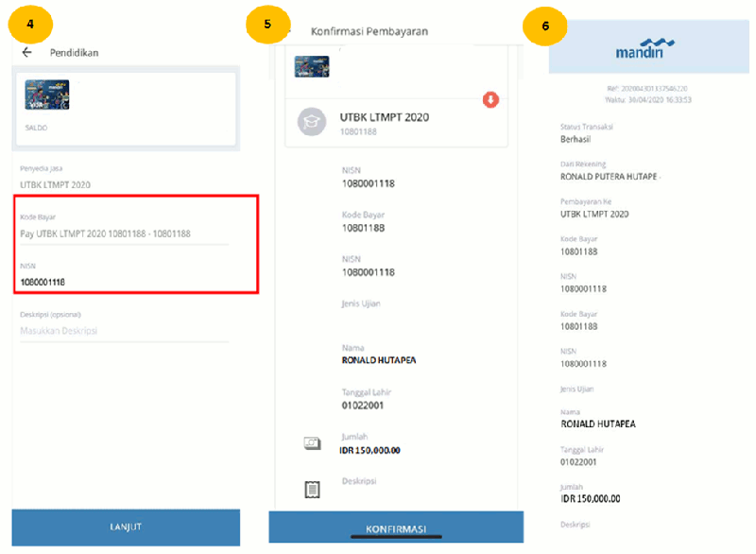The height and width of the screenshot is (554, 756).
Task: Tap the SALDO label on the card panel
Action: [36, 128]
